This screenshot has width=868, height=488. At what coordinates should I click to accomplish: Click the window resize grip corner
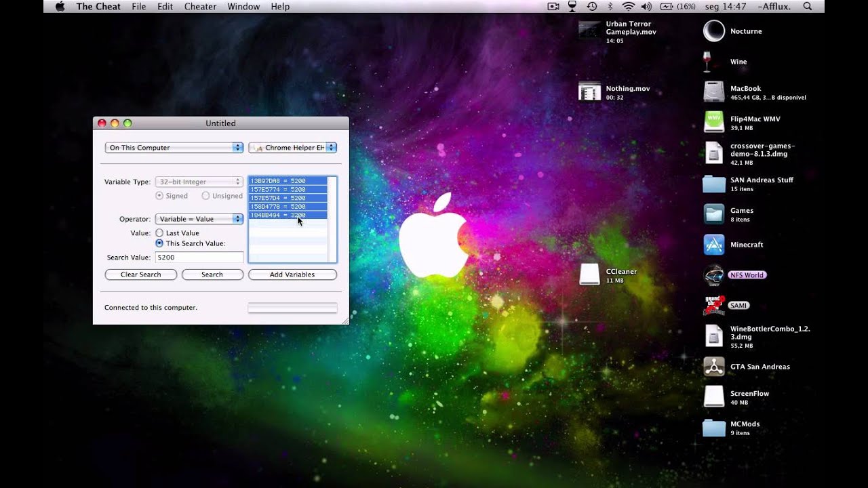(x=344, y=320)
